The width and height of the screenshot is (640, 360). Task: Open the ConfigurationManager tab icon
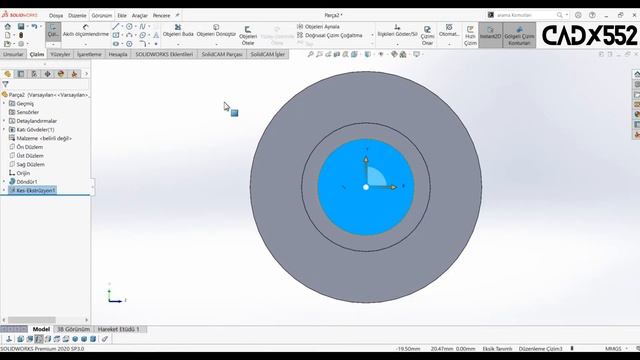[x=34, y=74]
